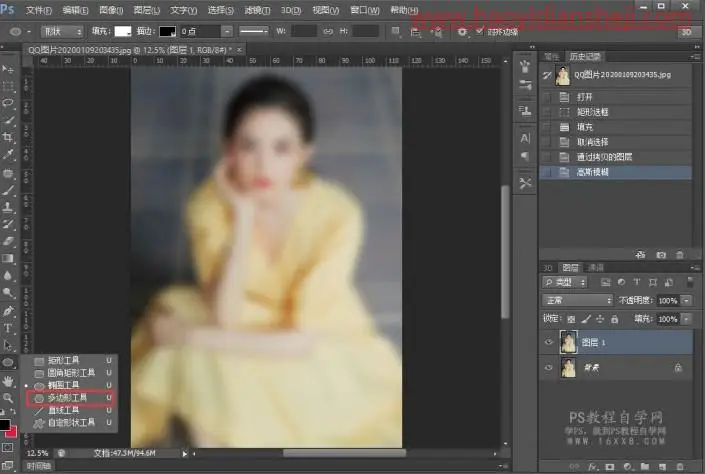705x474 pixels.
Task: Select the Gradient tool
Action: click(x=8, y=259)
